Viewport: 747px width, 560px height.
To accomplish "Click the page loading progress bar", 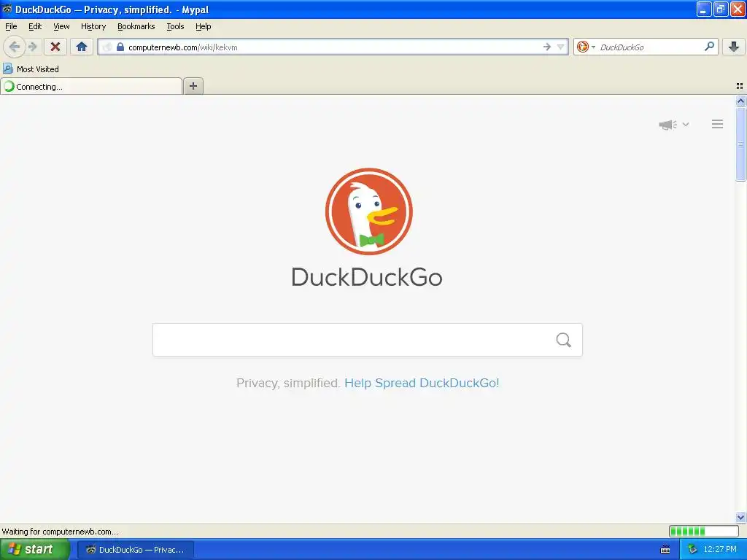I will pyautogui.click(x=704, y=532).
